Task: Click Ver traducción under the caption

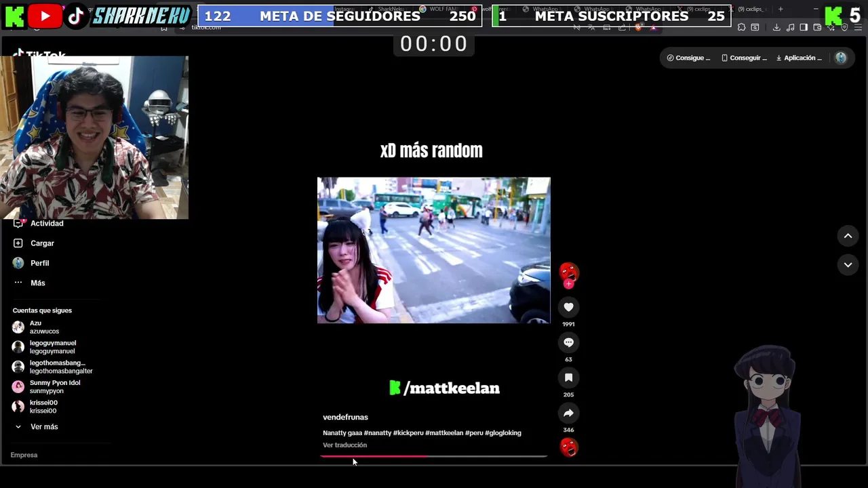Action: (x=344, y=445)
